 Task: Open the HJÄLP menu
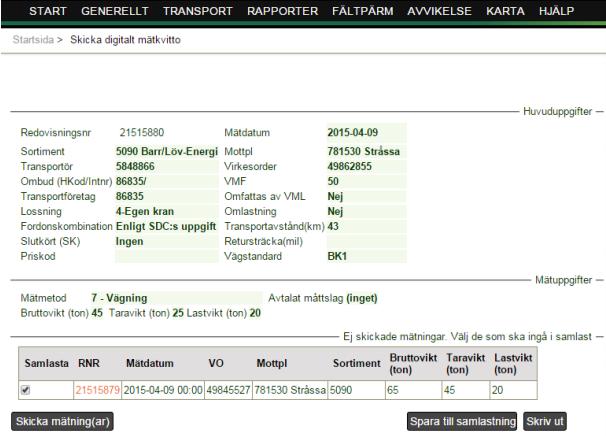point(557,11)
